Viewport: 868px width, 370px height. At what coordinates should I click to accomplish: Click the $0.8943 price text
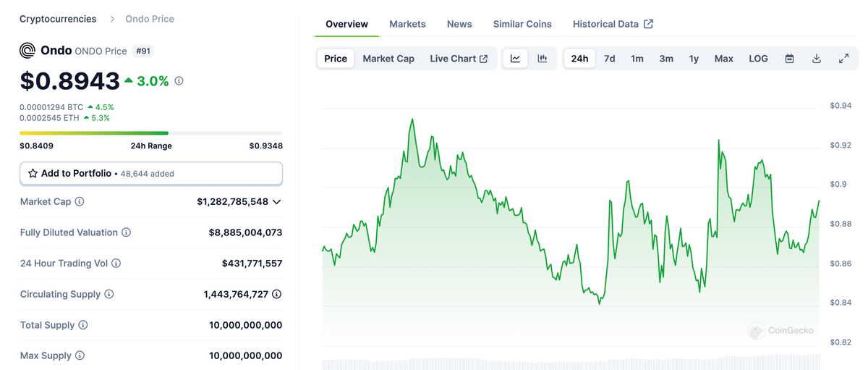(69, 81)
